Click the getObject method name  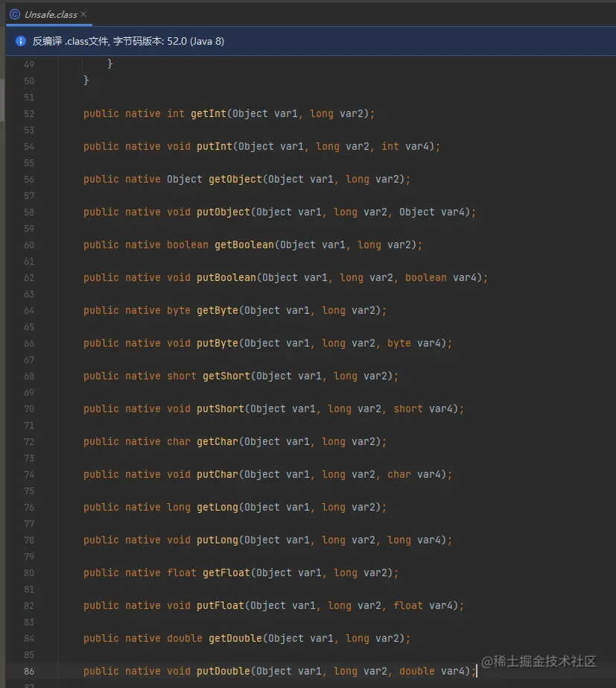[x=235, y=180]
